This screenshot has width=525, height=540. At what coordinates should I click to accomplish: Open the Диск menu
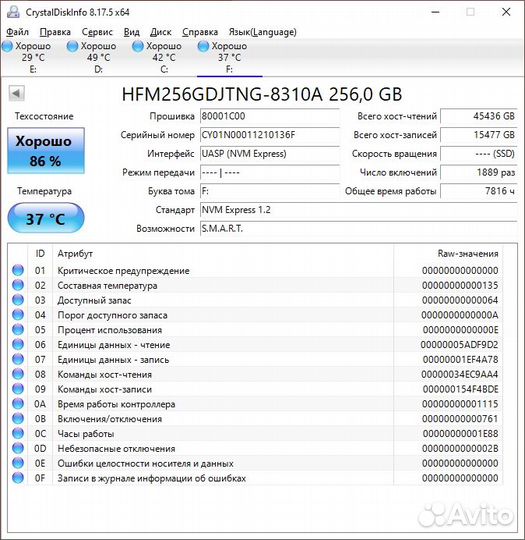(161, 32)
